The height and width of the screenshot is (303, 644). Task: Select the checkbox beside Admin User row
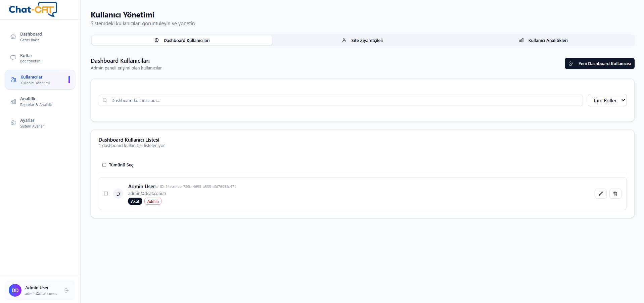tap(106, 194)
